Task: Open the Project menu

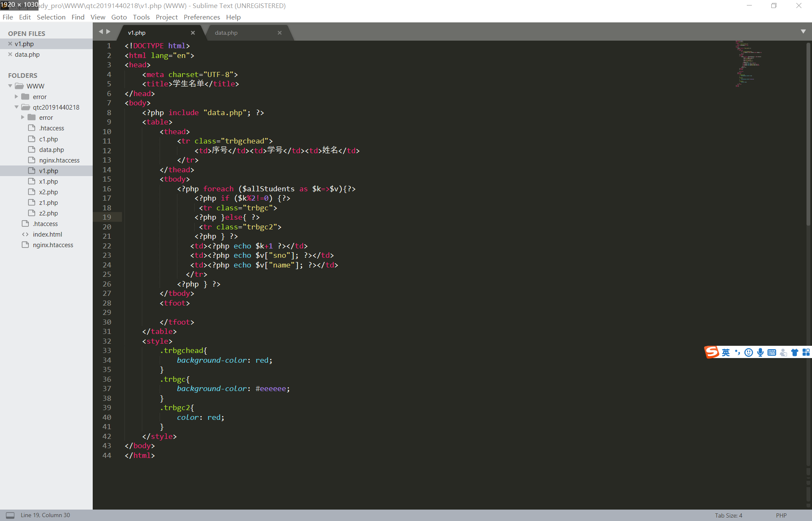Action: point(167,17)
